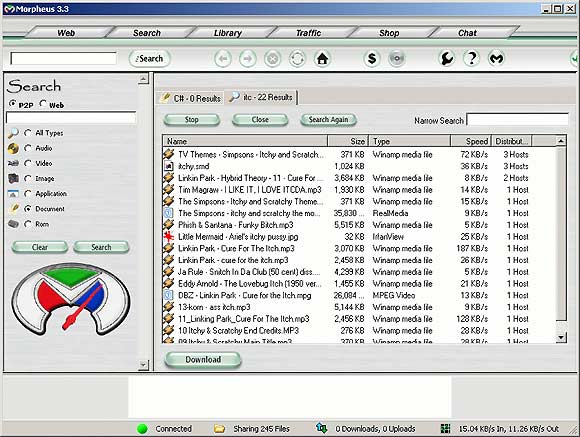Screen dimensions: 580x437
Task: Click the toolbar Search button next to address box
Action: 149,58
